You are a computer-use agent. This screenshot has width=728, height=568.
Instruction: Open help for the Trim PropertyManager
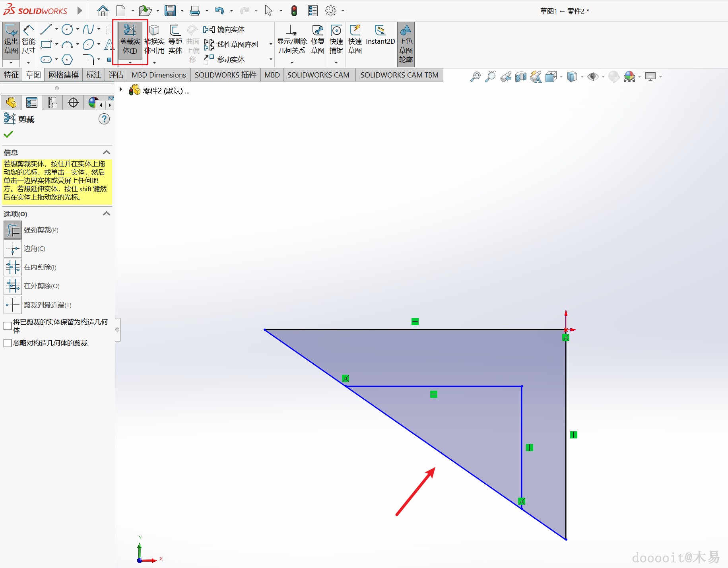click(104, 119)
